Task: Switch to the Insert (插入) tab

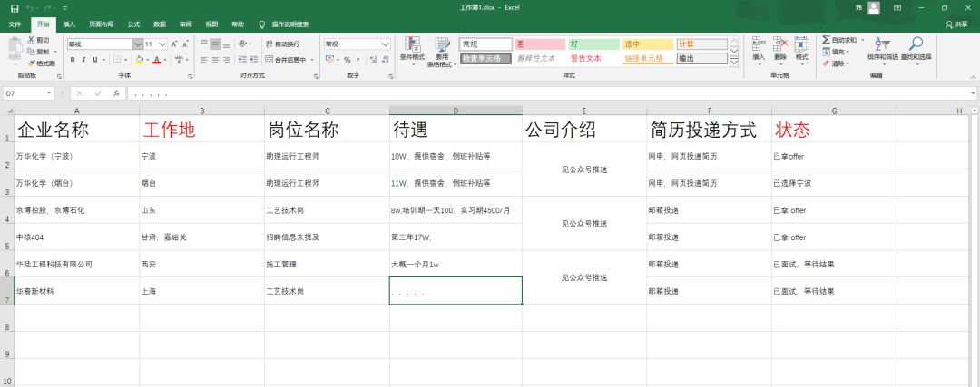Action: tap(69, 24)
